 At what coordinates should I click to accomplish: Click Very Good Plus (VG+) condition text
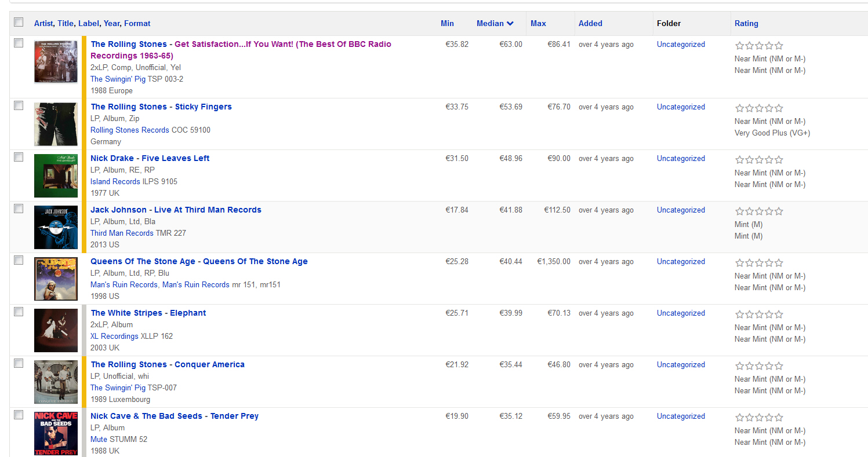tap(772, 133)
